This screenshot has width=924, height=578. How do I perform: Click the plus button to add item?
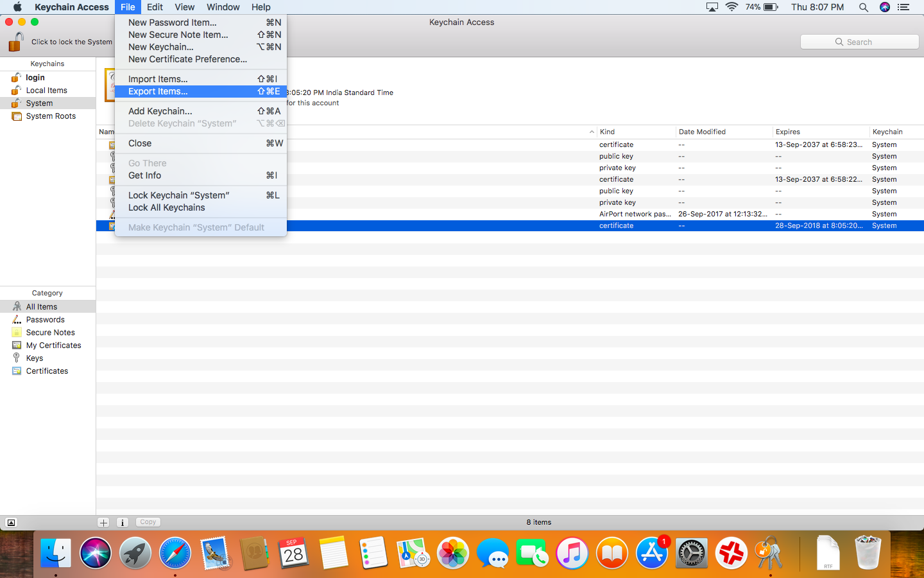click(x=103, y=522)
